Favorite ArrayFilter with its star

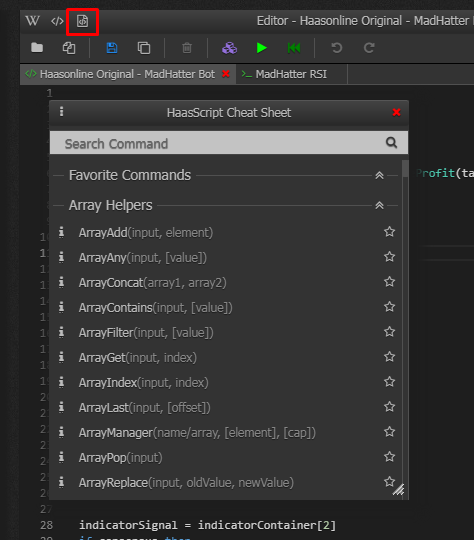[389, 332]
